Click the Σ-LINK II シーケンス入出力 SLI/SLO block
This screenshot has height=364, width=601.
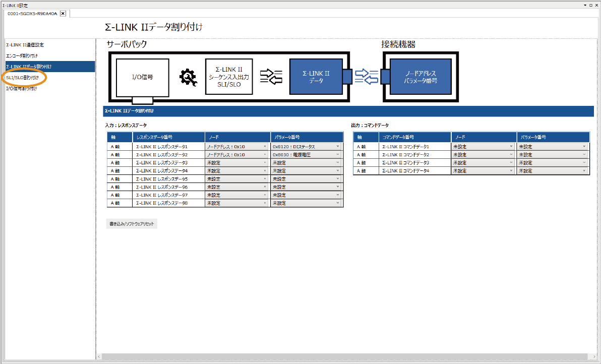(x=229, y=77)
